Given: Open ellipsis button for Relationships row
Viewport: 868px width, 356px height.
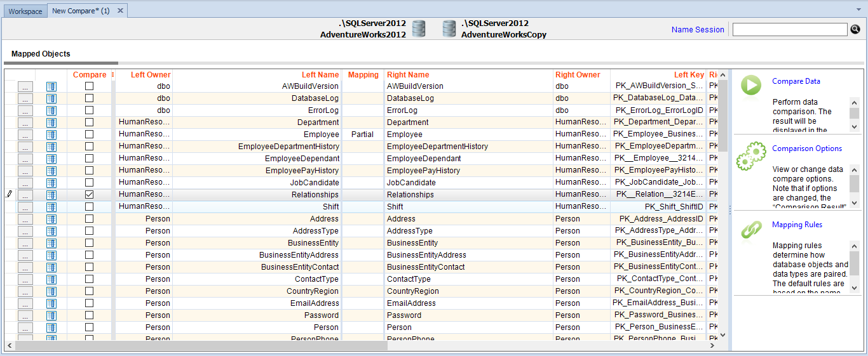Looking at the screenshot, I should [x=25, y=195].
